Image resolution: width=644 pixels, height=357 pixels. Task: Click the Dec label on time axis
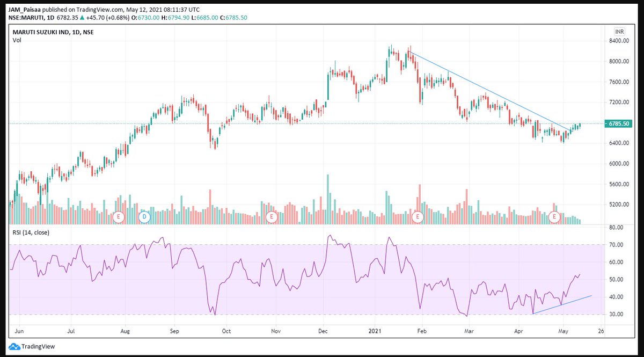(324, 332)
